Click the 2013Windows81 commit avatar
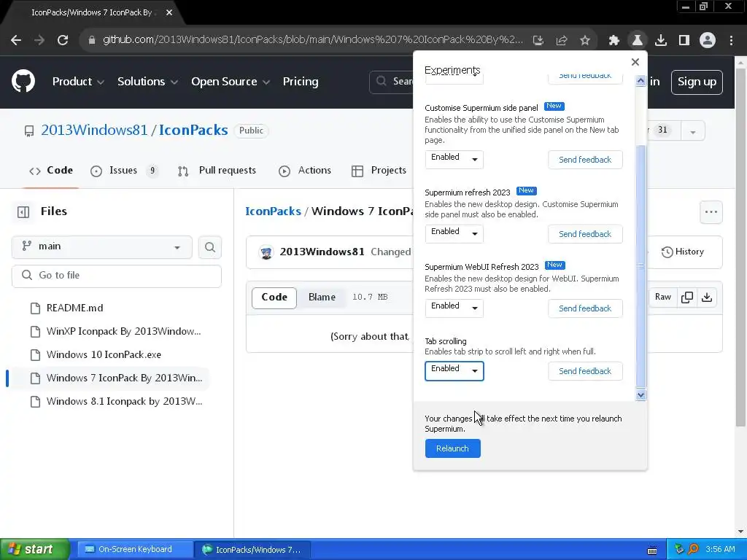 pos(266,252)
